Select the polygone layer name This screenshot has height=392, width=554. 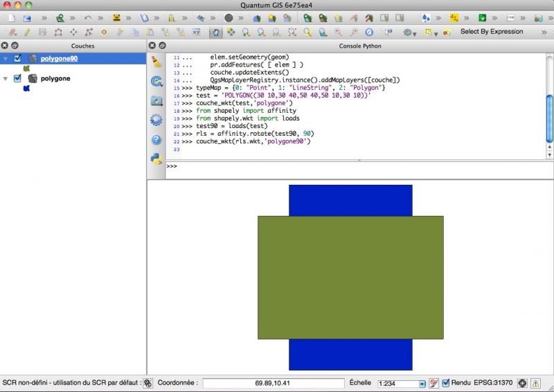pos(55,79)
